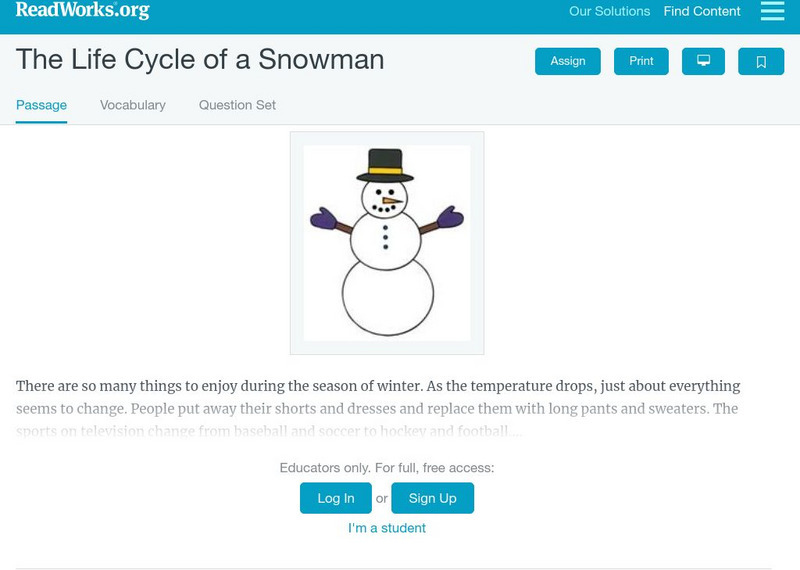Click the "The Life Cycle of a Snowman" title
Image resolution: width=800 pixels, height=570 pixels.
tap(200, 59)
